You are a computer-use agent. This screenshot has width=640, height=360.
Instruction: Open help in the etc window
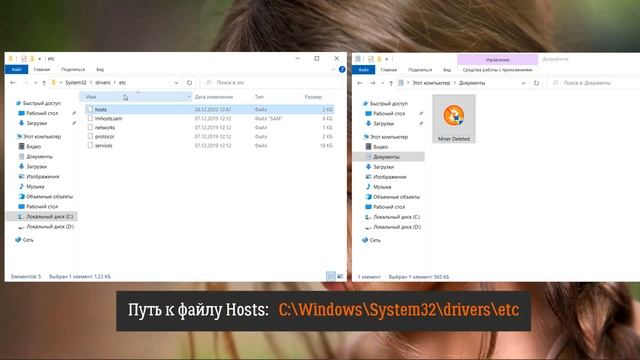(342, 69)
